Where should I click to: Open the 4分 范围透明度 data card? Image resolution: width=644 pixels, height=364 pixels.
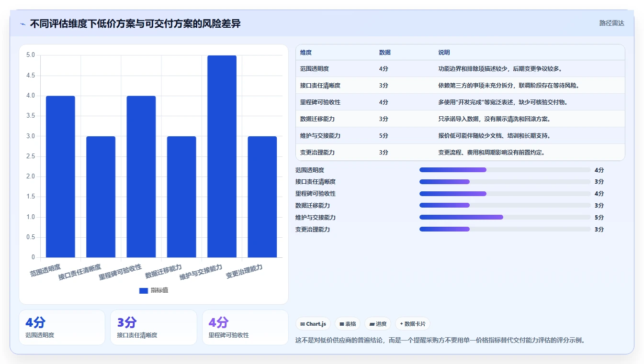coord(62,327)
